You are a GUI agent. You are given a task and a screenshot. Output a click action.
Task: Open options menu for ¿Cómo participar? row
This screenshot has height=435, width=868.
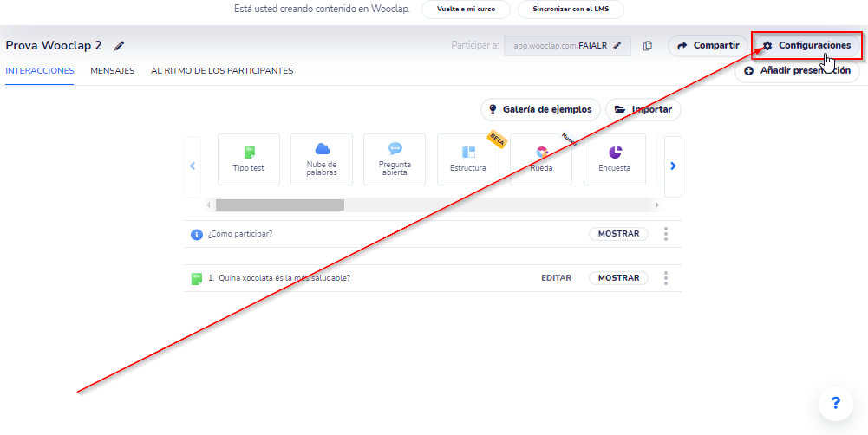coord(666,234)
